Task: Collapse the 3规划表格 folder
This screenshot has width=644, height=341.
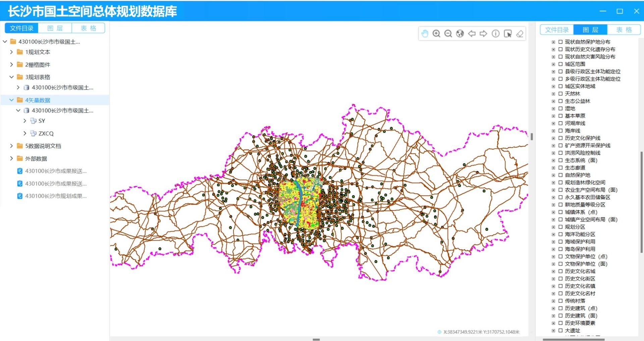Action: pyautogui.click(x=11, y=77)
